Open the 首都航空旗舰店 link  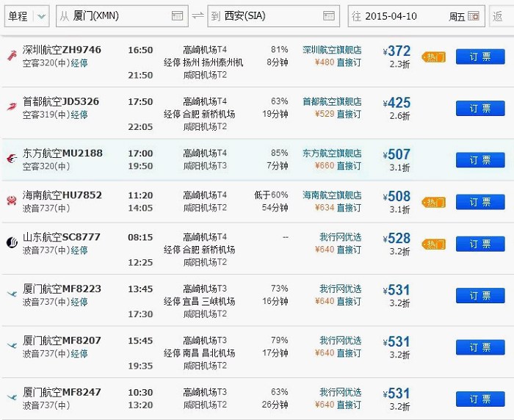pos(332,101)
